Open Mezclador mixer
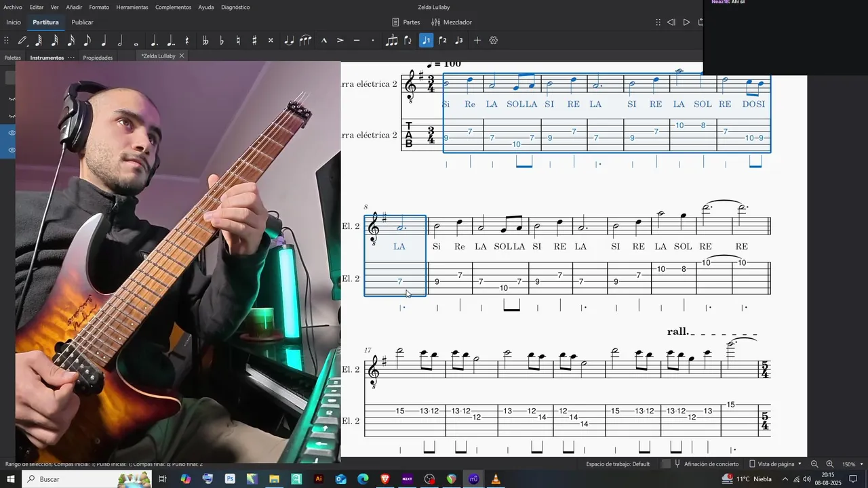 pos(452,22)
